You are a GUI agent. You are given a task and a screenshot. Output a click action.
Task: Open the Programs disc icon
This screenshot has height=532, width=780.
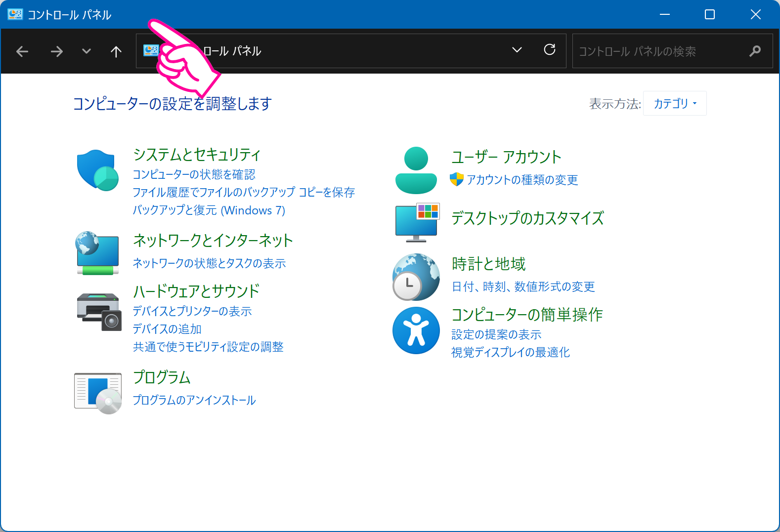coord(98,393)
